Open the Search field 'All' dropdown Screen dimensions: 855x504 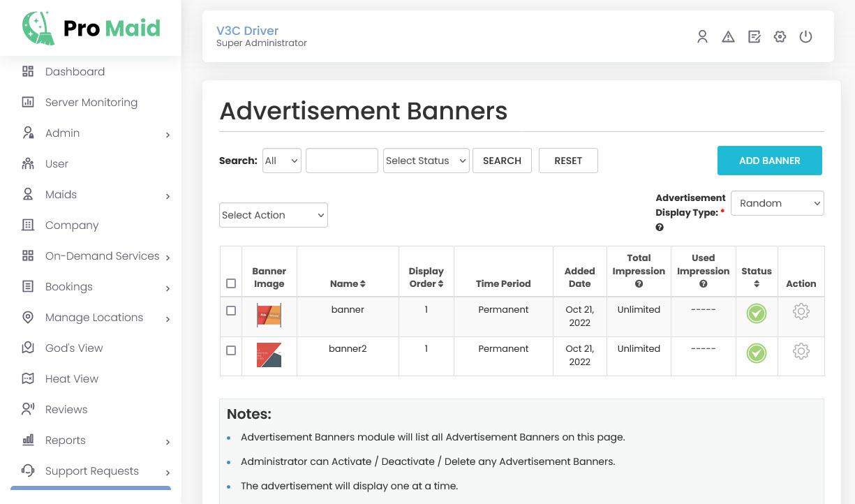tap(282, 161)
